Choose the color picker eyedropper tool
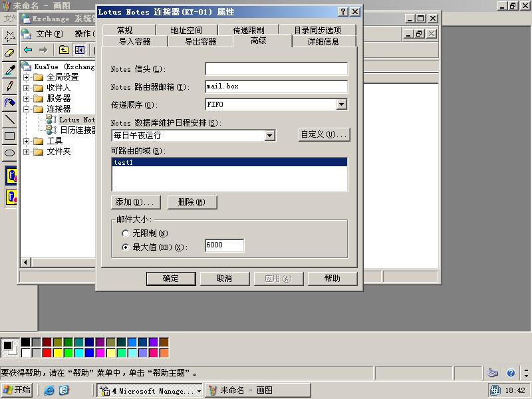Screen dimensions: 532x399 coord(9,70)
